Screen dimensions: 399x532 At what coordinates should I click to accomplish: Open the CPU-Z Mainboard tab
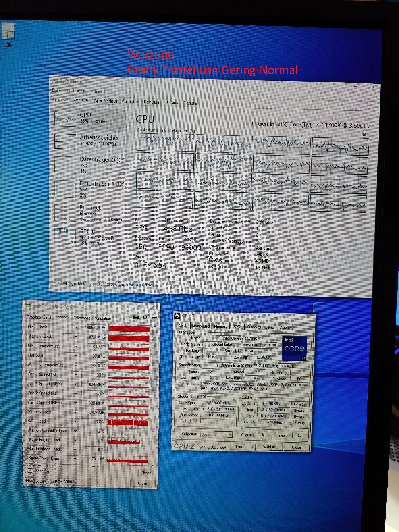[x=201, y=326]
